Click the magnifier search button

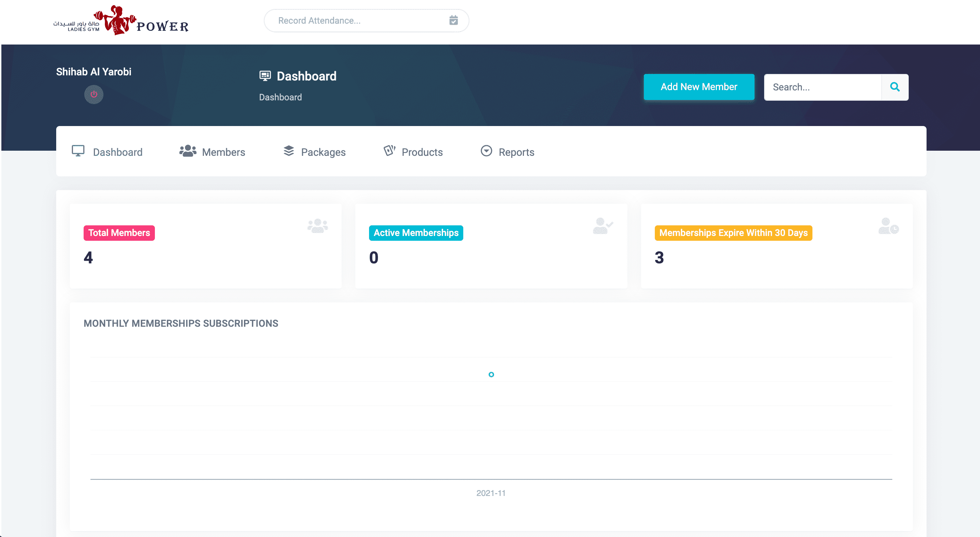coord(895,87)
